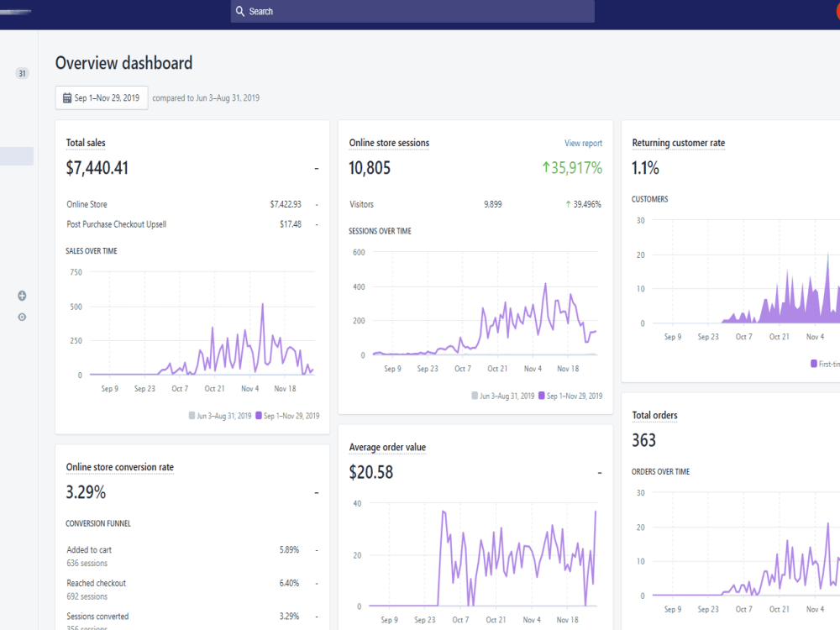
Task: Open View report link for sessions
Action: (583, 143)
